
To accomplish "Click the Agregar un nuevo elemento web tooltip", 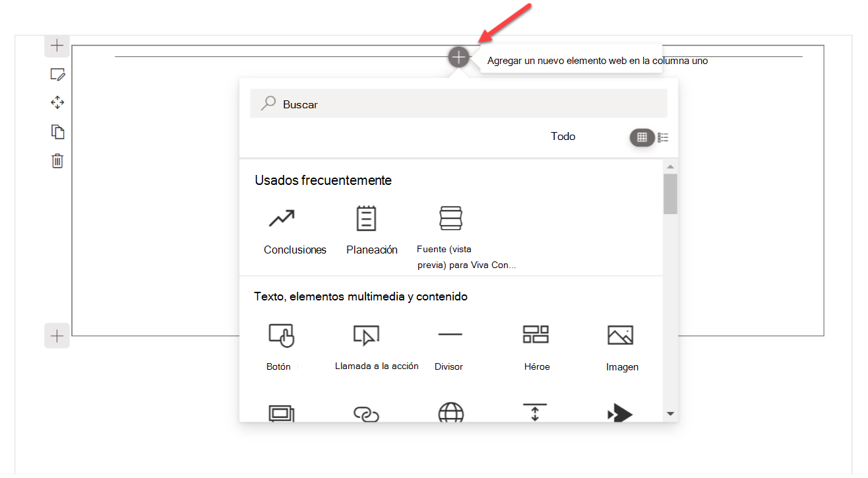I will (x=598, y=61).
